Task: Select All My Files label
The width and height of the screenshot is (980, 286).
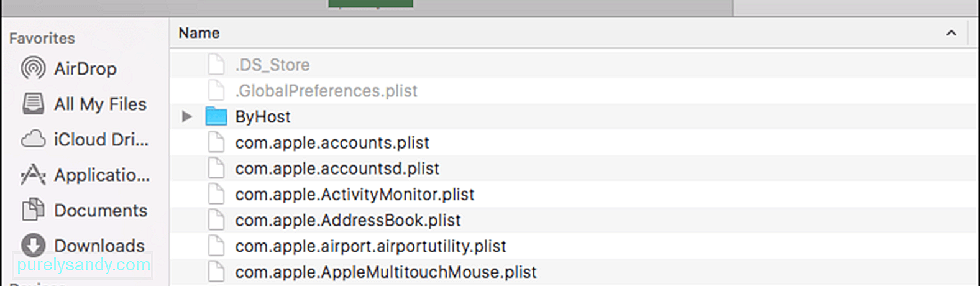Action: coord(100,104)
